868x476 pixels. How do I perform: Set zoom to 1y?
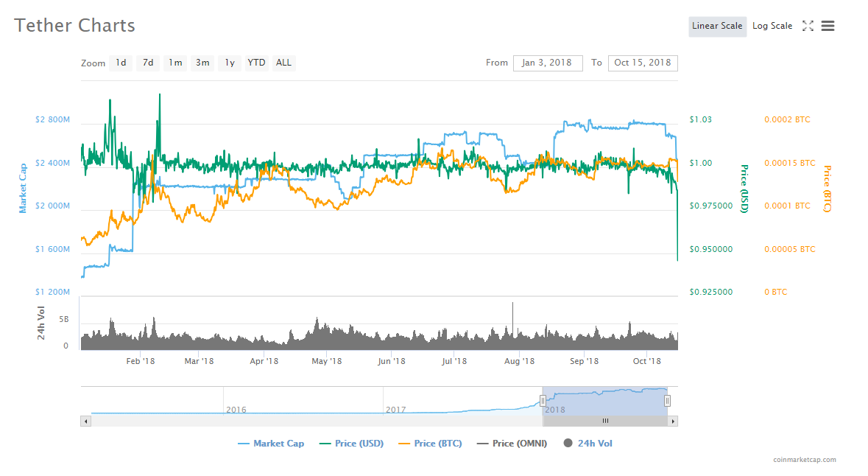[229, 63]
